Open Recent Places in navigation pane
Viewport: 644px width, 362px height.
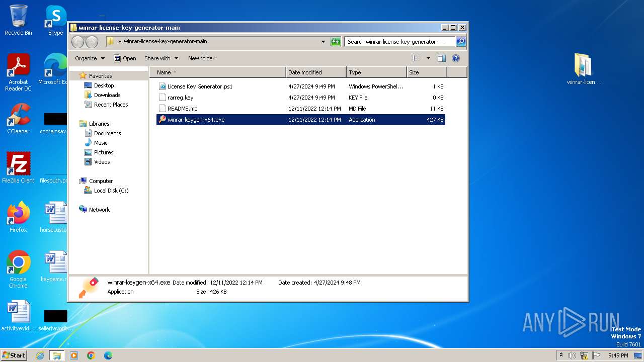pos(106,105)
